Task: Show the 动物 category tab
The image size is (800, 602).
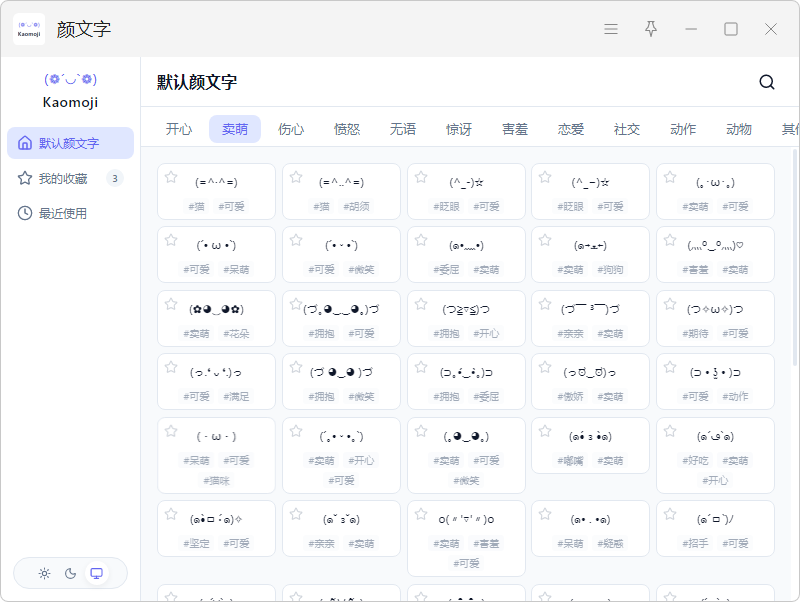Action: click(738, 129)
